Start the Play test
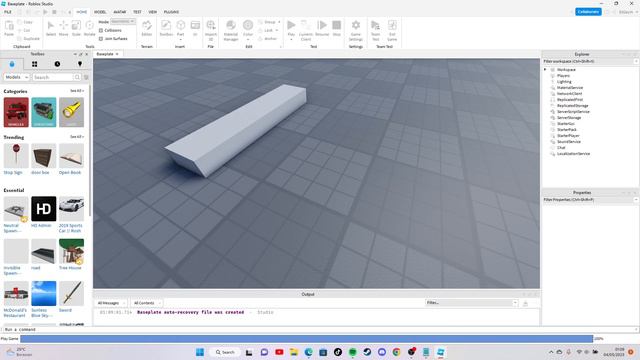This screenshot has height=360, width=640. (x=291, y=28)
